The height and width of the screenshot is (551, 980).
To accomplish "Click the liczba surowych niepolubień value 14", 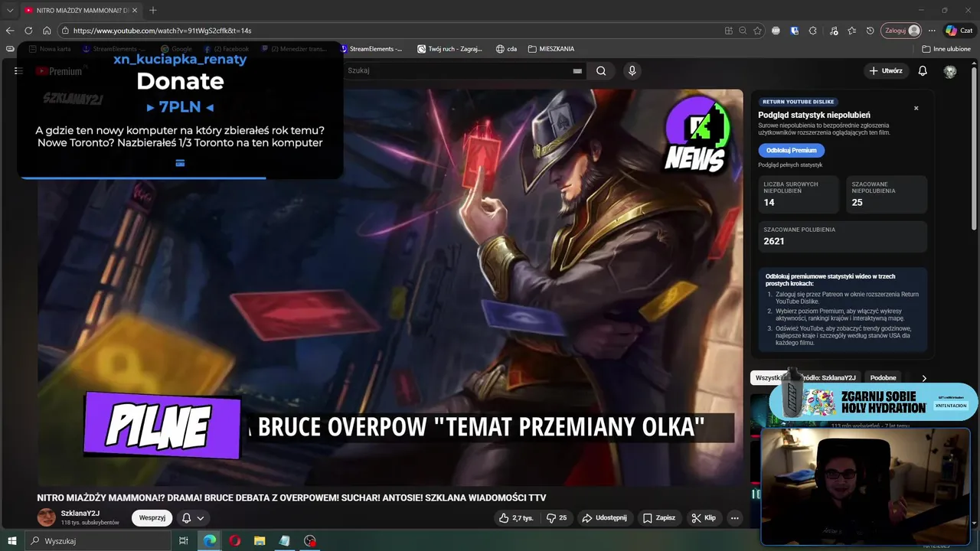I will point(769,203).
